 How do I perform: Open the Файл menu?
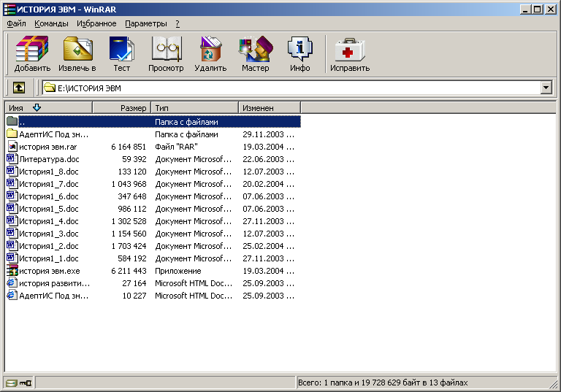[17, 23]
